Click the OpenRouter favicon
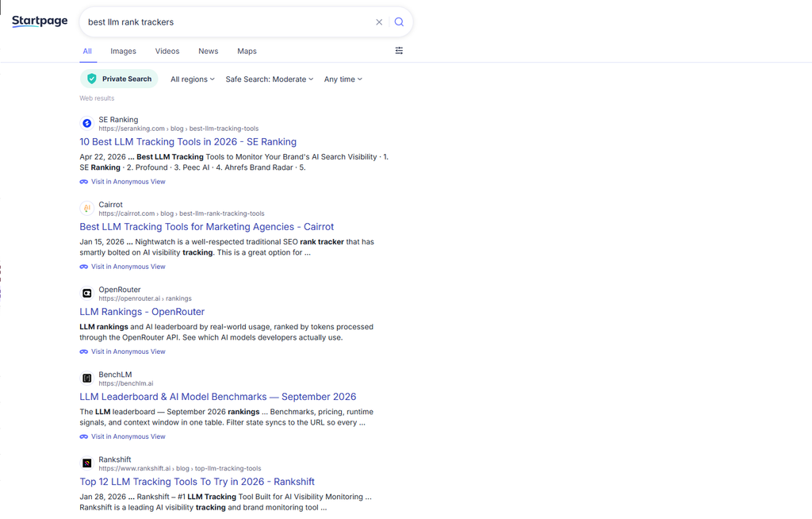Viewport: 812px width, 519px height. coord(87,294)
